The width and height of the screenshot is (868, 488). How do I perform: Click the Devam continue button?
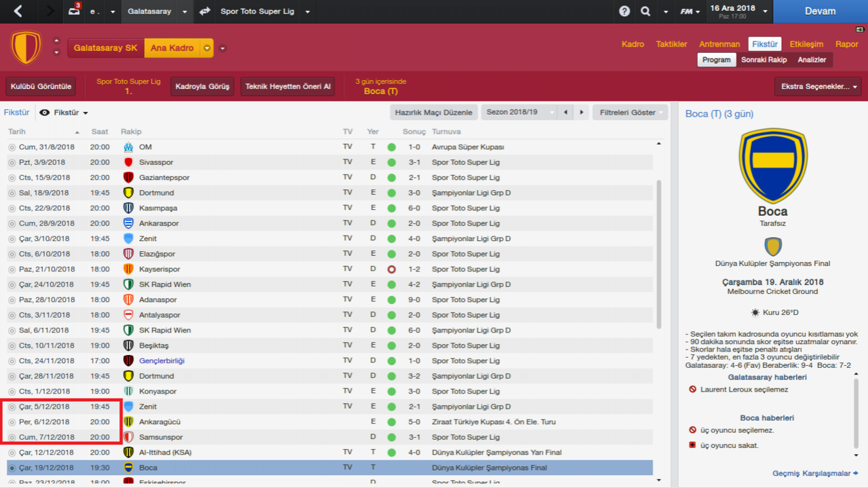coord(821,12)
